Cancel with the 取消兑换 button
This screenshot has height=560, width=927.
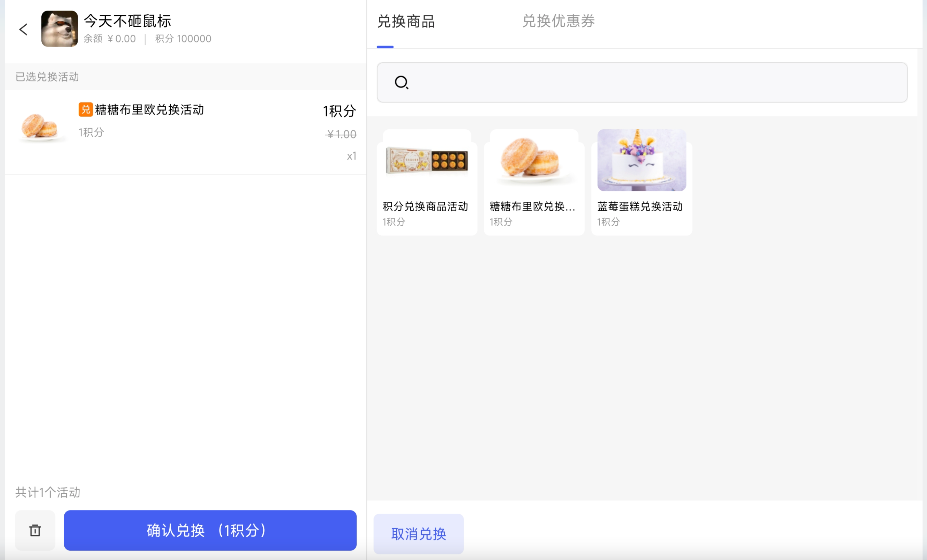pyautogui.click(x=418, y=534)
